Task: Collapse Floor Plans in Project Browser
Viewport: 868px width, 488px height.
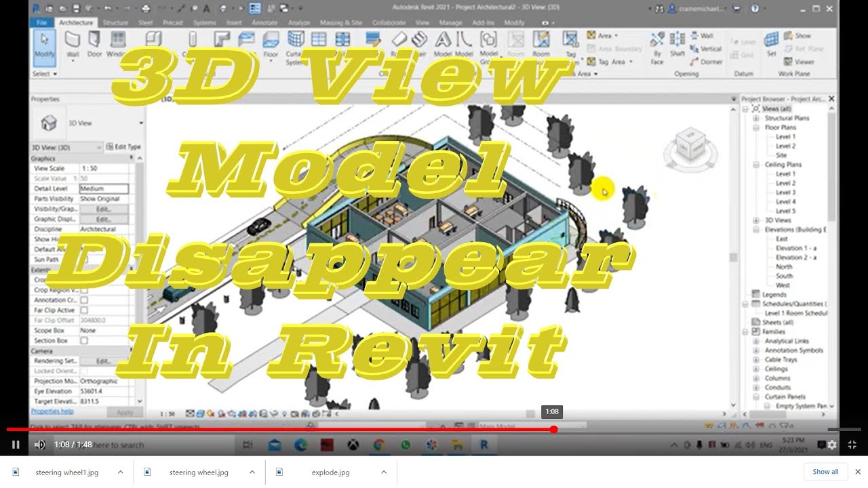Action: pos(756,127)
